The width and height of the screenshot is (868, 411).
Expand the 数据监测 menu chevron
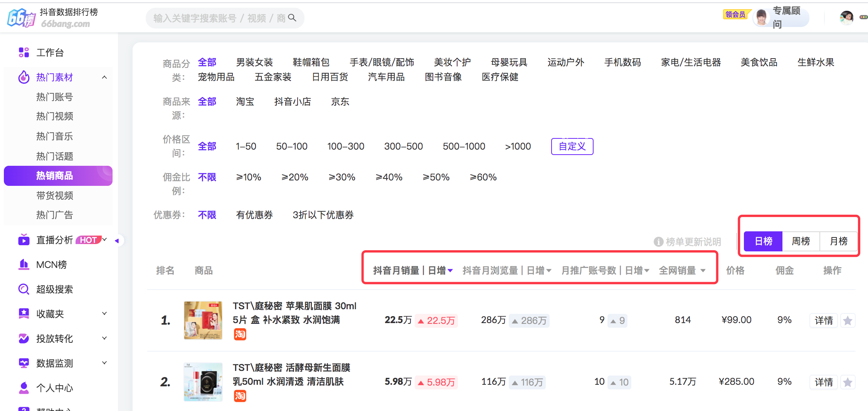click(x=104, y=363)
